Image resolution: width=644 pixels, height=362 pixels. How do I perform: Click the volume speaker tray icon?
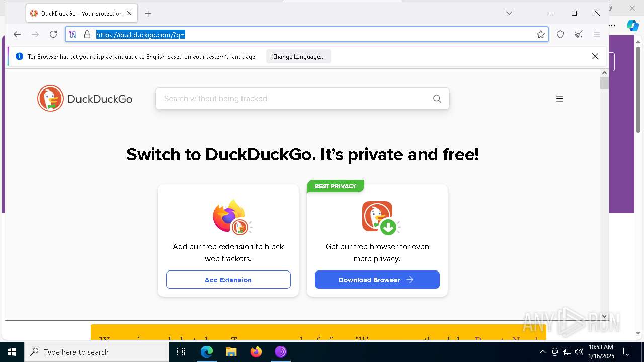point(579,352)
